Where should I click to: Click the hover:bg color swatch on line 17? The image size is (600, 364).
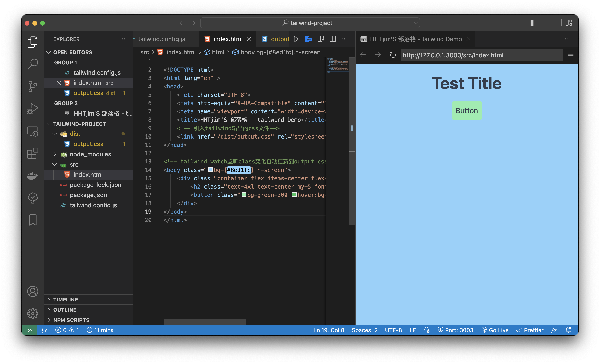(x=294, y=195)
